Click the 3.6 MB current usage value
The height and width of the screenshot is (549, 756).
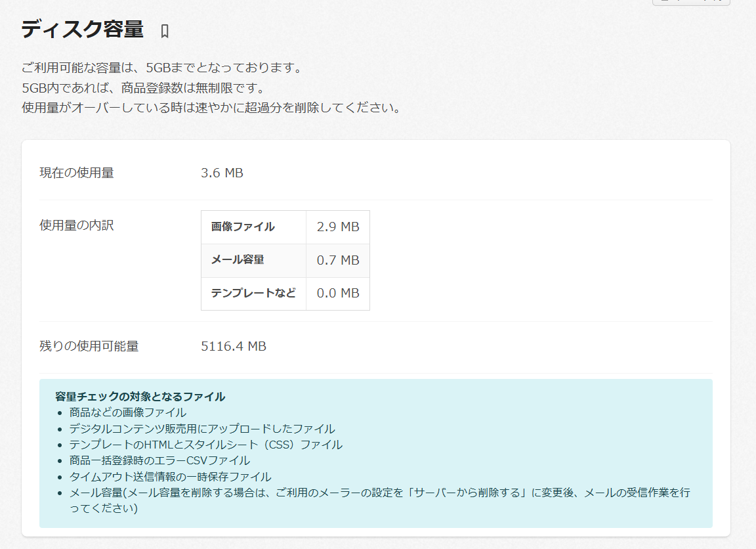[x=222, y=173]
